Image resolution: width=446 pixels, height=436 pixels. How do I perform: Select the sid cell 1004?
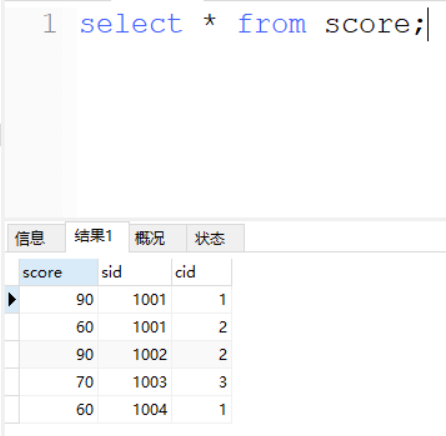[x=135, y=409]
